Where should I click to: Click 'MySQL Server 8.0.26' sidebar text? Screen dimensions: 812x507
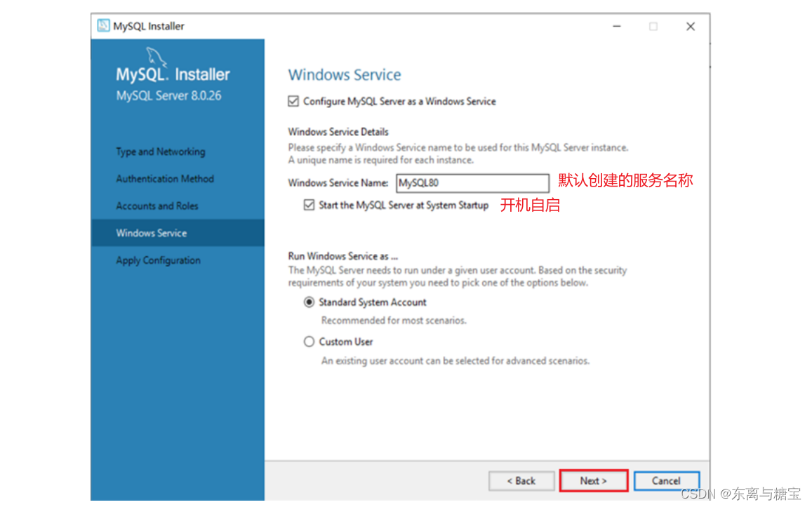[x=168, y=95]
